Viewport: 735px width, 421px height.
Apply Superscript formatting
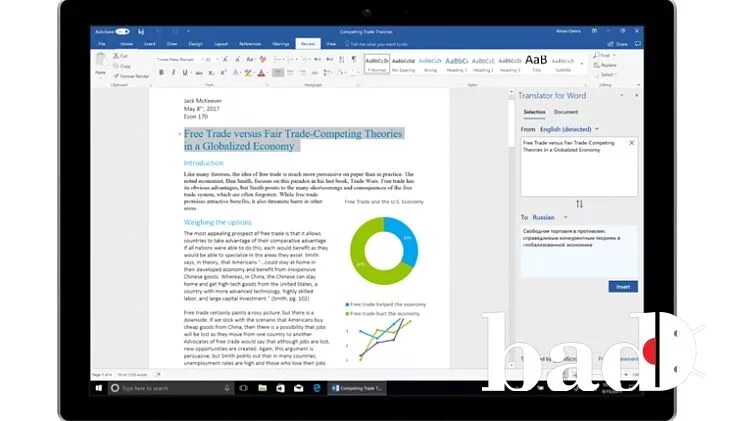click(224, 73)
